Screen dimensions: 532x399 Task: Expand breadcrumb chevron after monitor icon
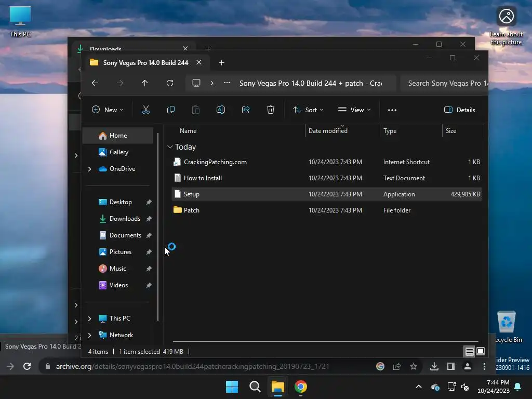point(212,83)
